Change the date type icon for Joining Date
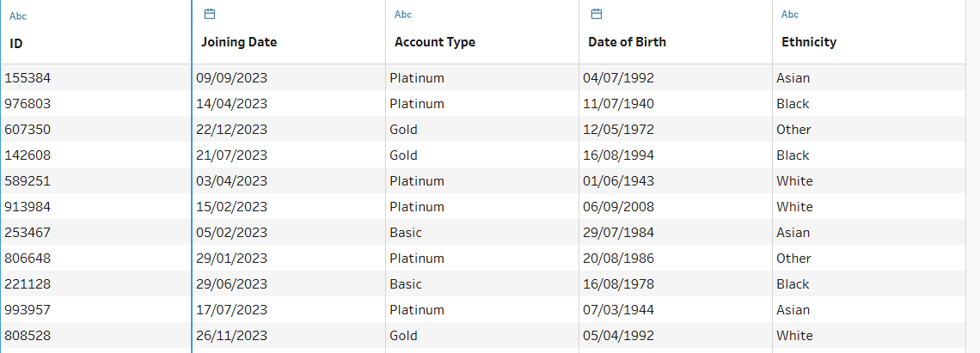Viewport: 980px width, 353px height. point(210,14)
